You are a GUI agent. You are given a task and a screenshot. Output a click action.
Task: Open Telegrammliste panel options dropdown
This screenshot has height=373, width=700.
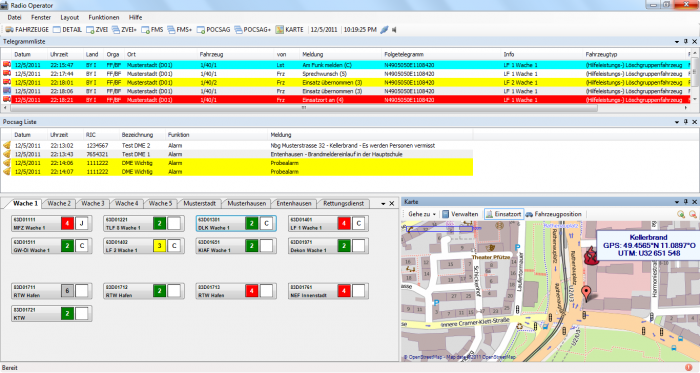(677, 41)
